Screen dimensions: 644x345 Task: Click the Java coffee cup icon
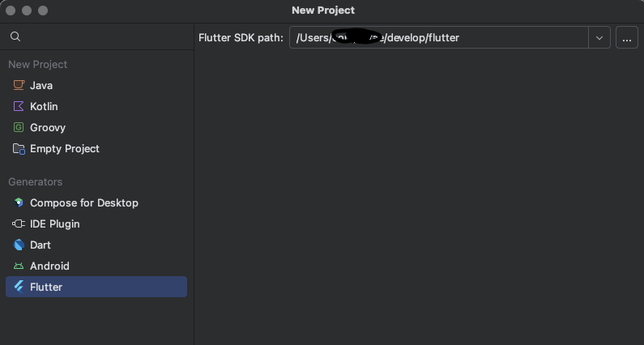pyautogui.click(x=19, y=85)
